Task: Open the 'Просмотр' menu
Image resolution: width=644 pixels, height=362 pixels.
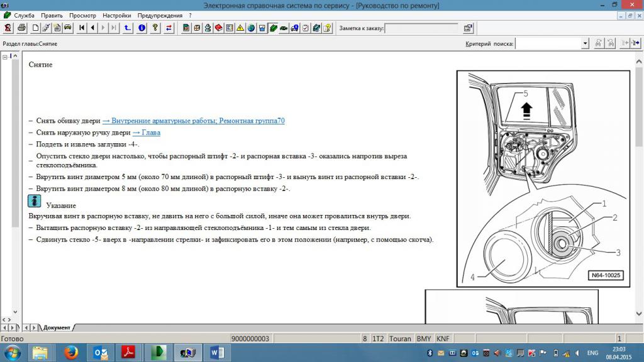Action: pos(82,16)
